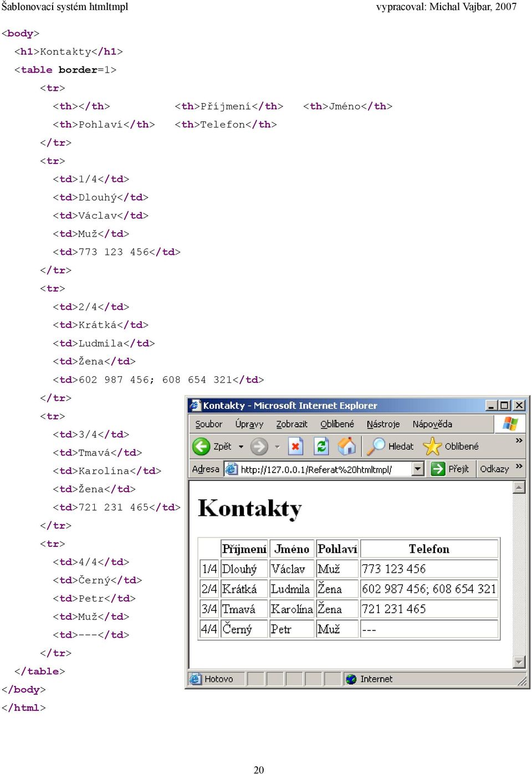The height and width of the screenshot is (774, 532).
Task: Click the Tmavá cell in the table
Action: [244, 609]
